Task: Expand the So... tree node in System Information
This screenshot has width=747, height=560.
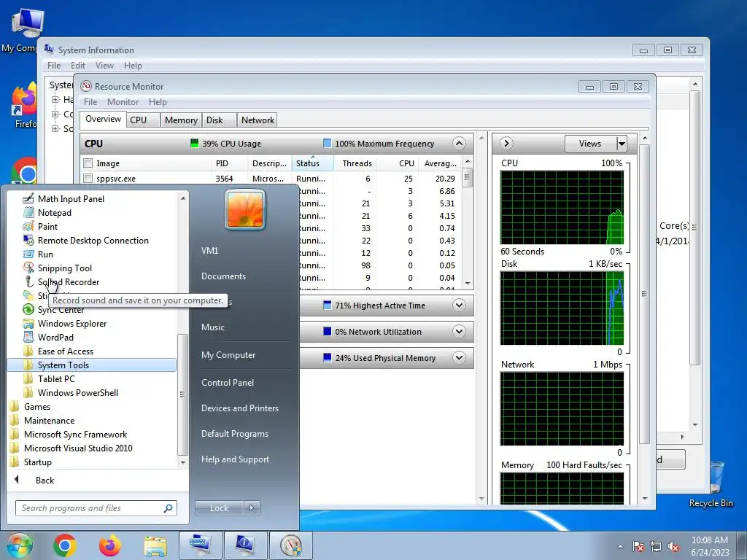Action: pyautogui.click(x=55, y=128)
